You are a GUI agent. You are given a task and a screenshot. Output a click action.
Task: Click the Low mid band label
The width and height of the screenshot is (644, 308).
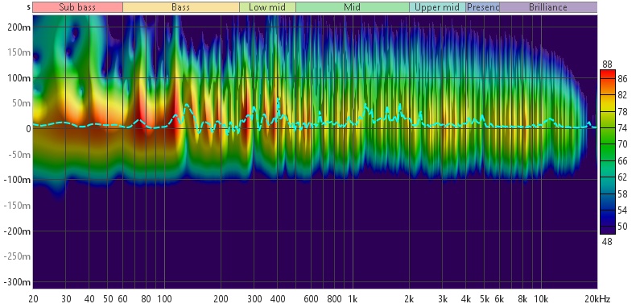pos(267,7)
